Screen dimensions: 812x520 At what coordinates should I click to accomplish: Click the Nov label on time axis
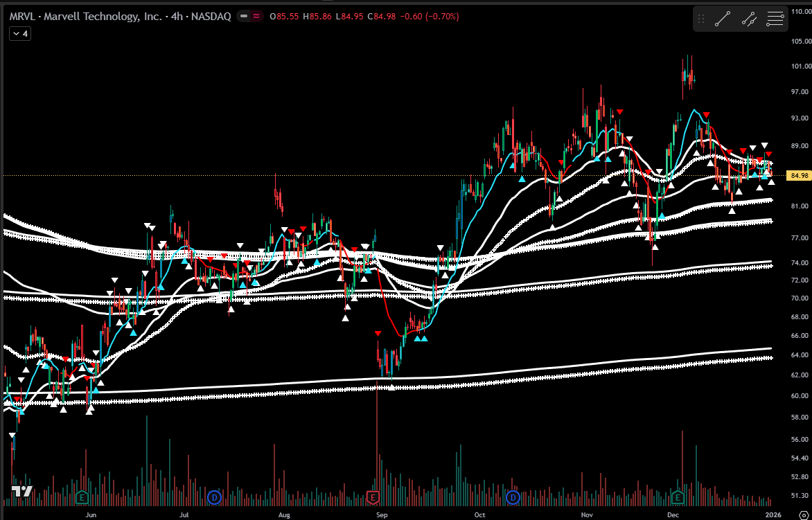[x=587, y=515]
